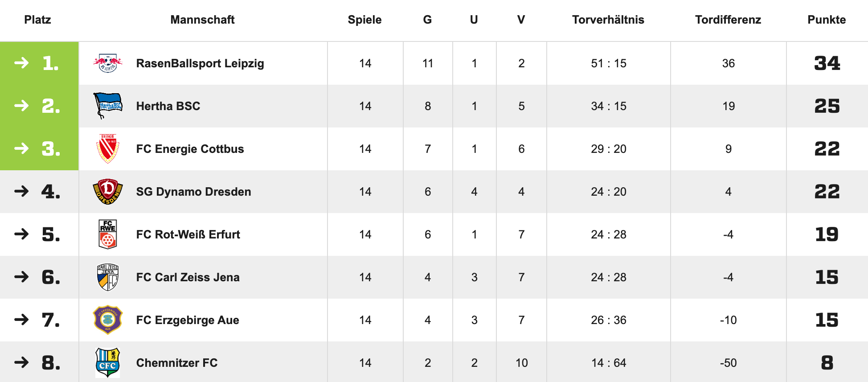This screenshot has height=382, width=868.
Task: Click the Tordifferenz column header
Action: pyautogui.click(x=728, y=20)
